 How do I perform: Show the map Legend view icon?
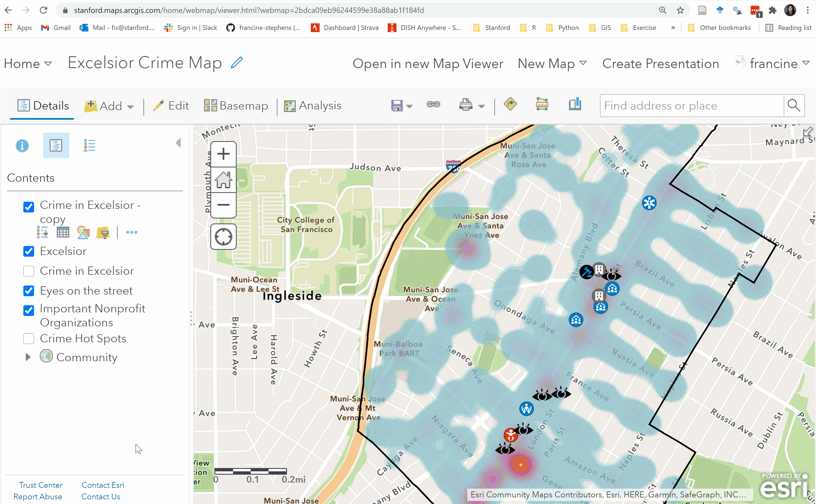(89, 146)
